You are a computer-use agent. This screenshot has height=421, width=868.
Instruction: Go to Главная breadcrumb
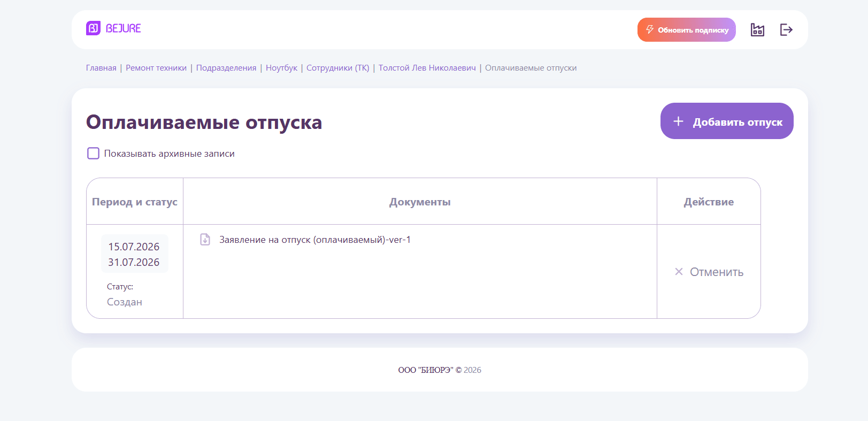[x=101, y=68]
